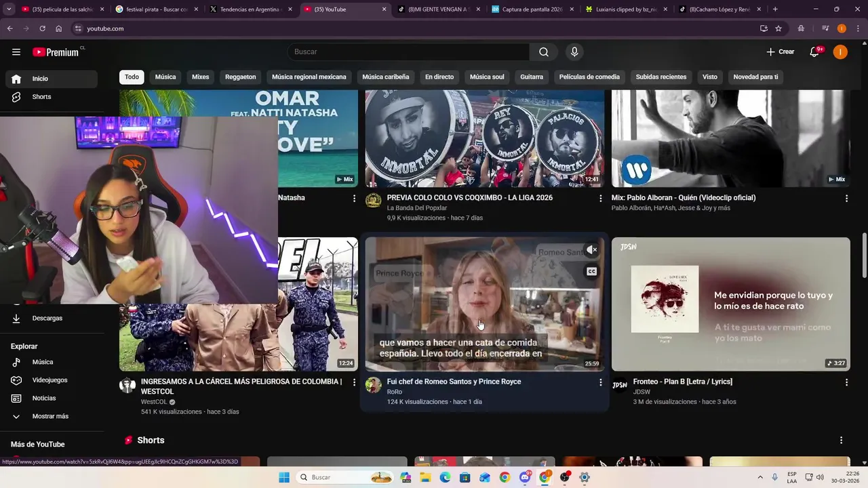868x488 pixels.
Task: Open YouTube notifications bell
Action: pos(815,52)
